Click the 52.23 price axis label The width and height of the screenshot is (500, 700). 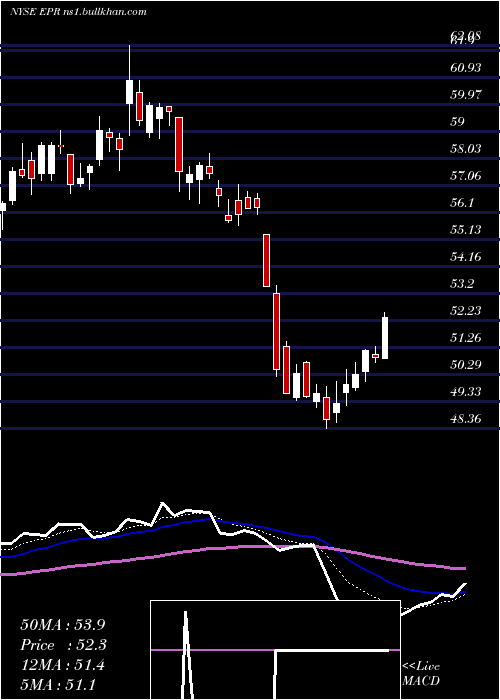466,311
